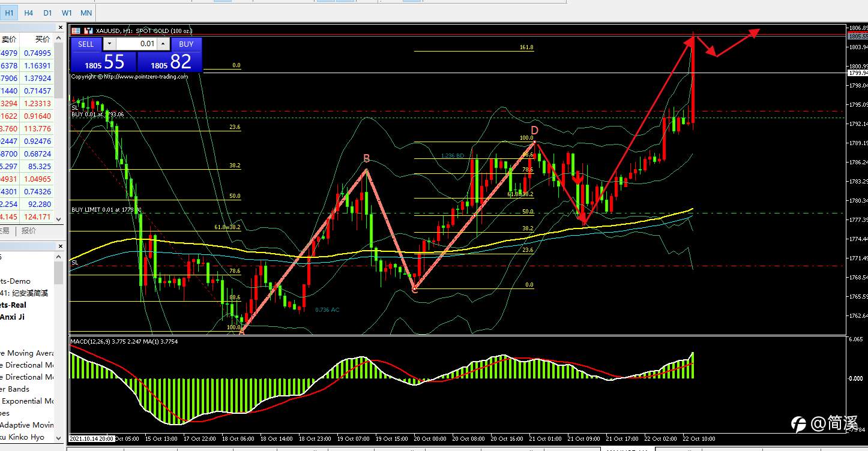Click the BUY one-click button
Viewport: 868px width, 451px height.
tap(186, 44)
